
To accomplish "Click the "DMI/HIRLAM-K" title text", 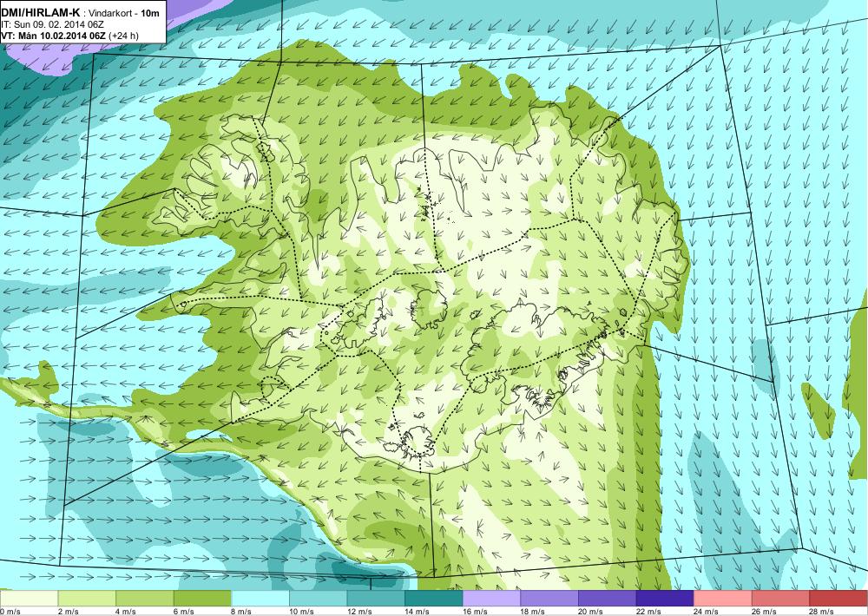I will point(41,13).
